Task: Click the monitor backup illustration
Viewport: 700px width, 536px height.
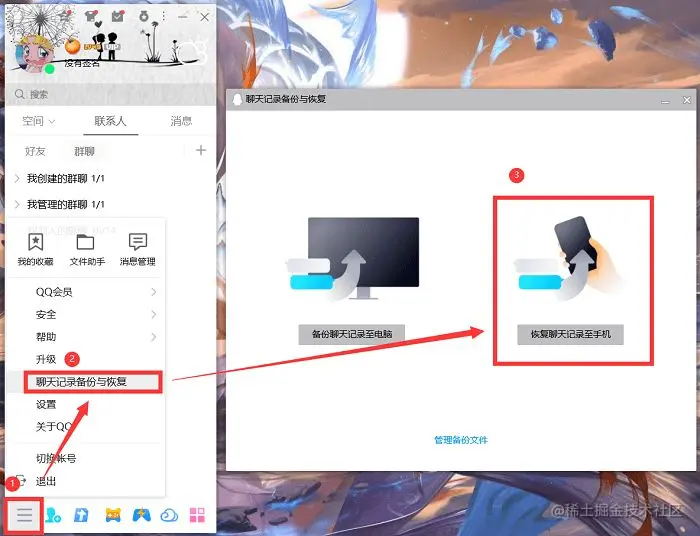Action: tap(353, 259)
